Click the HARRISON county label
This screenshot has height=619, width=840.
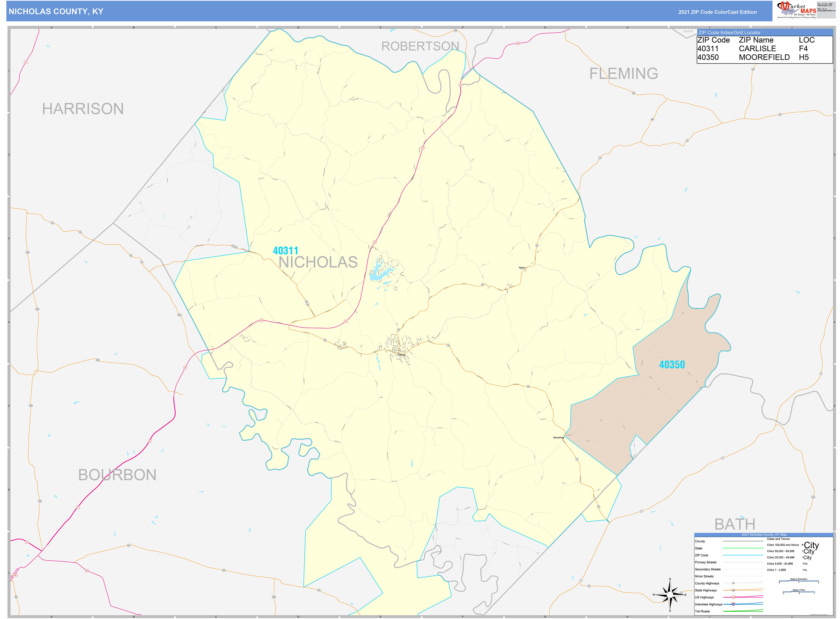point(83,109)
